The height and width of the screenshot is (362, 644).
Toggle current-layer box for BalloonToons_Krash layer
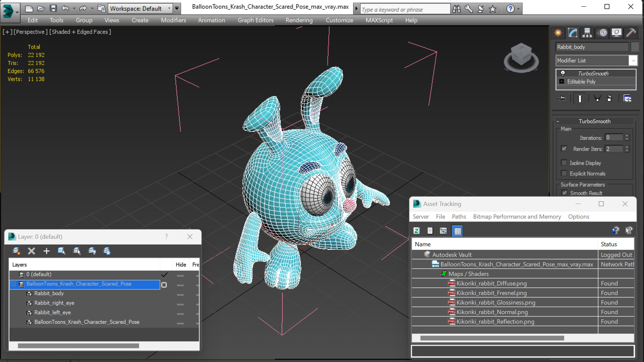click(x=164, y=285)
